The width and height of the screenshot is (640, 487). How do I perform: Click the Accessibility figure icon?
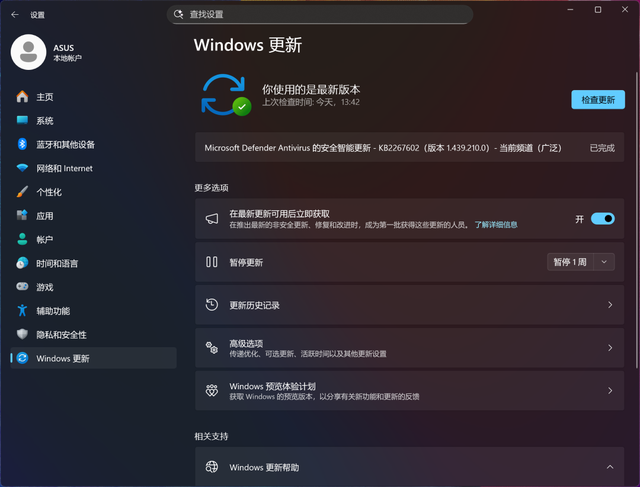tap(22, 311)
